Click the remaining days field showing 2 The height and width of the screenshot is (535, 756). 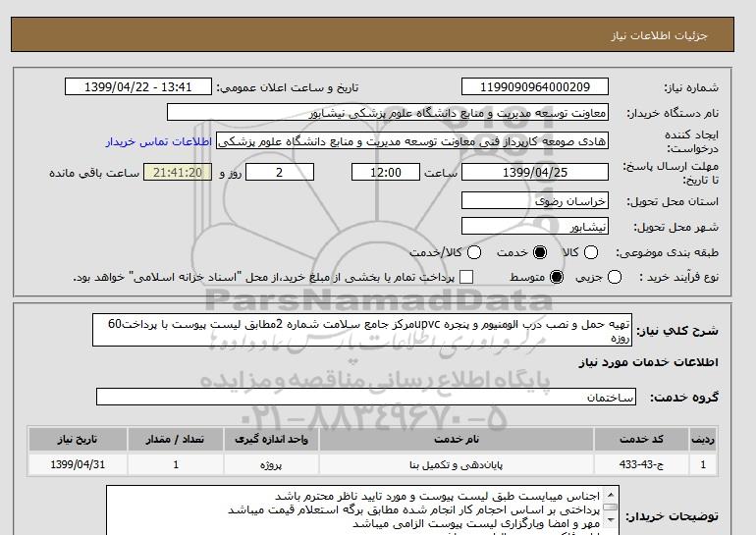280,173
